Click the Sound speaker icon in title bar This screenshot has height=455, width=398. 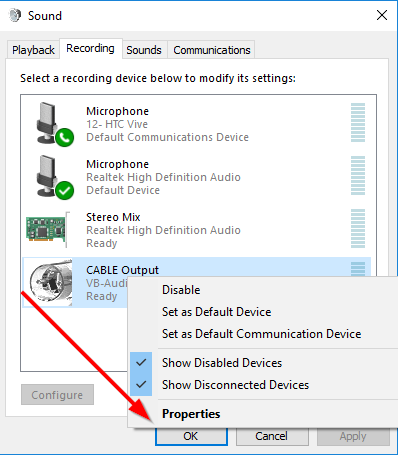(15, 16)
